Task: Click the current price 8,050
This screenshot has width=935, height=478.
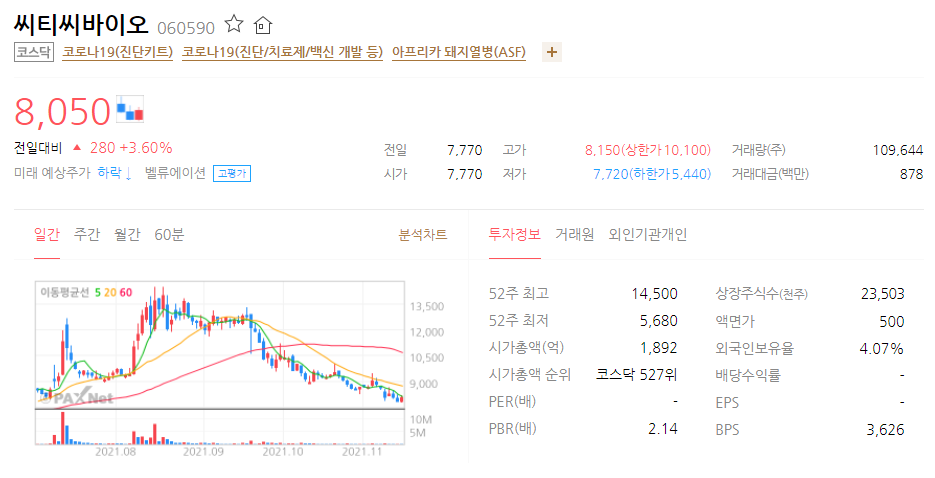Action: tap(63, 111)
